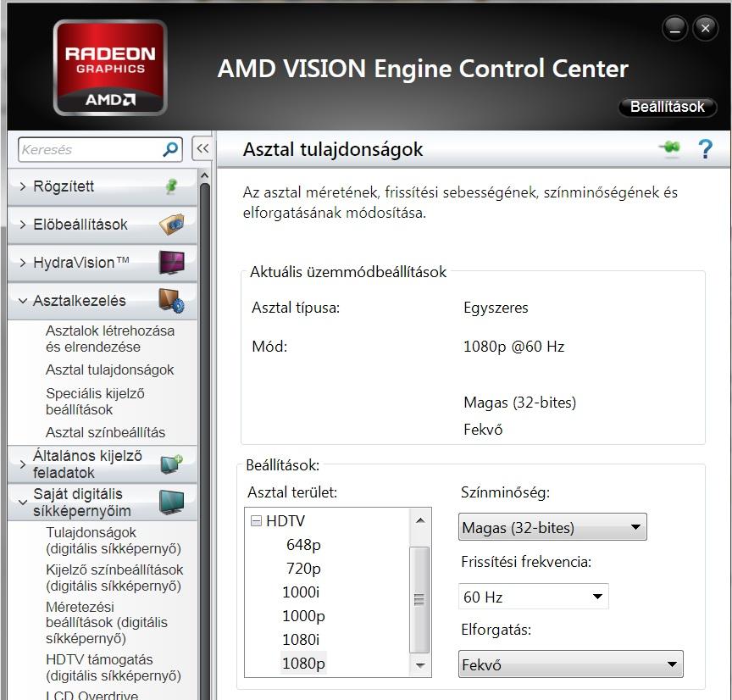Click the 'Egyszeres' desktop type value
The image size is (732, 700).
496,308
